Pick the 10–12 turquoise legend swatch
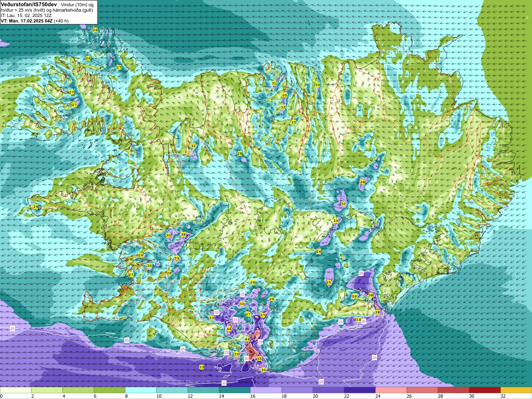 [172, 390]
